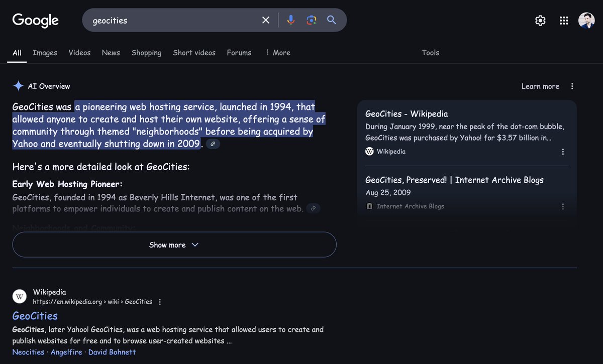The height and width of the screenshot is (364, 603).
Task: Click the AI Overview sparkle icon
Action: point(18,86)
